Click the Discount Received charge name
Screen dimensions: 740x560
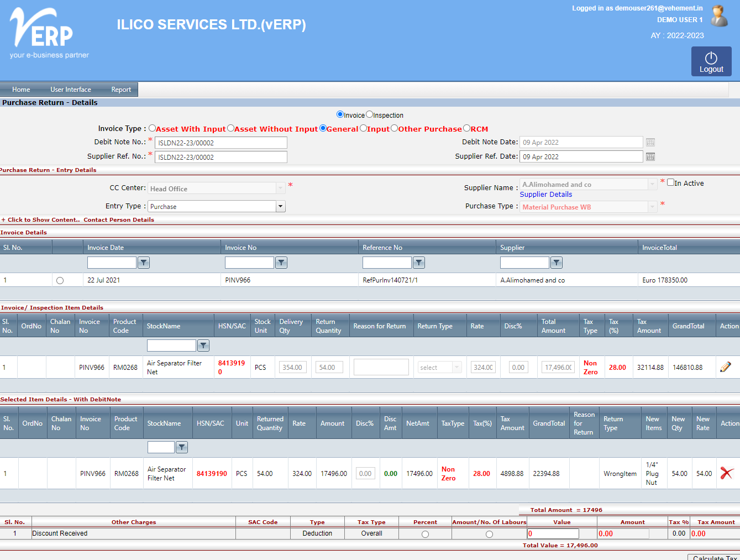[60, 533]
